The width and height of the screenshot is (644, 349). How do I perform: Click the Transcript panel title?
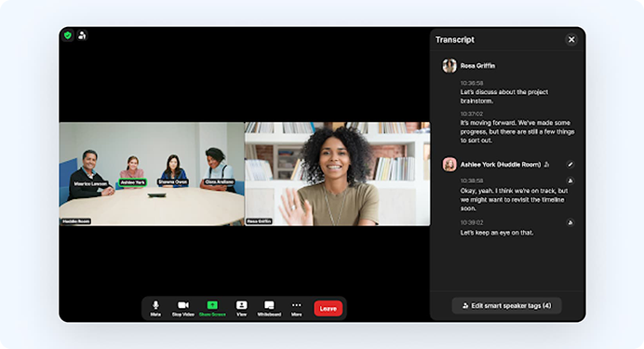(x=455, y=39)
